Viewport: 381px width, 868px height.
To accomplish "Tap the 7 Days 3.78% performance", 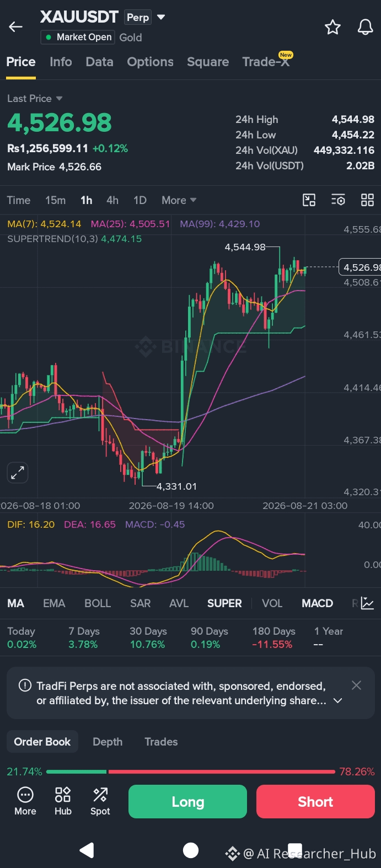I will pos(84,637).
